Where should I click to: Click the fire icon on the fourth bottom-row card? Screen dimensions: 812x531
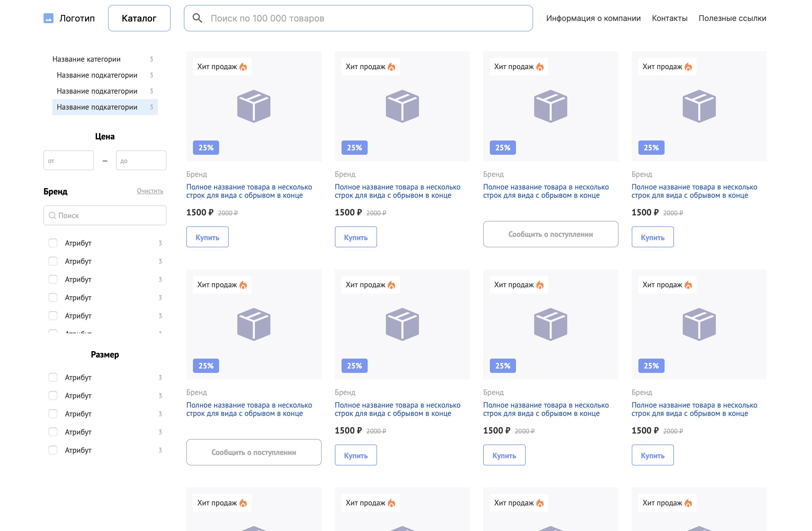(688, 503)
